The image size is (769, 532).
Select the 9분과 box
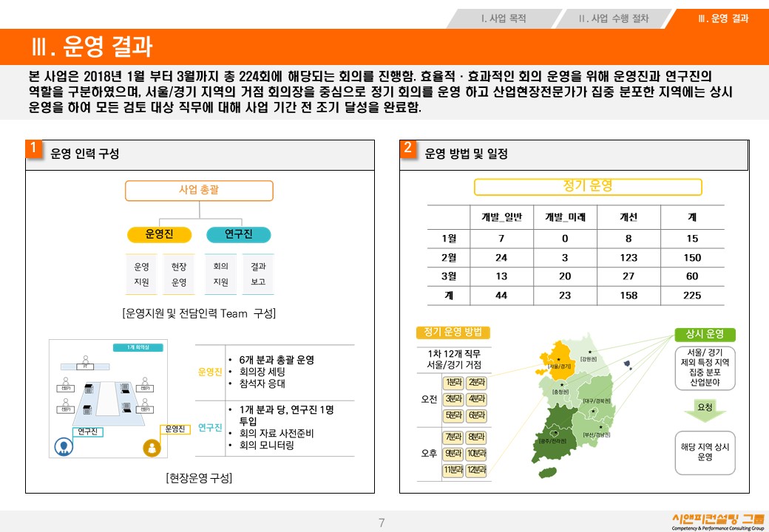tap(453, 453)
